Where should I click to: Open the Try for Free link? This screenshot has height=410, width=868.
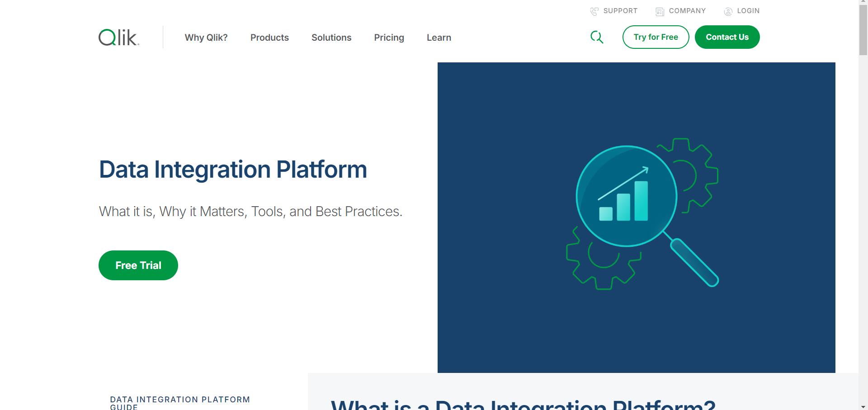point(656,37)
